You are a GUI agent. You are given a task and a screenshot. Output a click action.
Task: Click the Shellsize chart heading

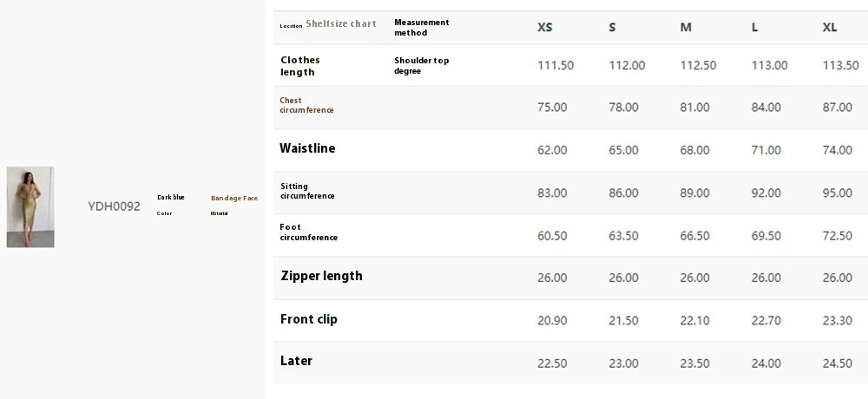point(341,24)
